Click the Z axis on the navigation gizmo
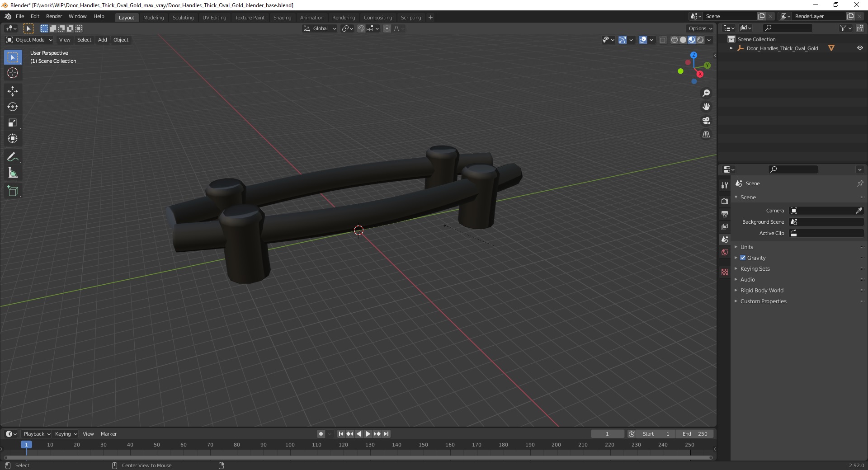The height and width of the screenshot is (470, 868). [693, 55]
